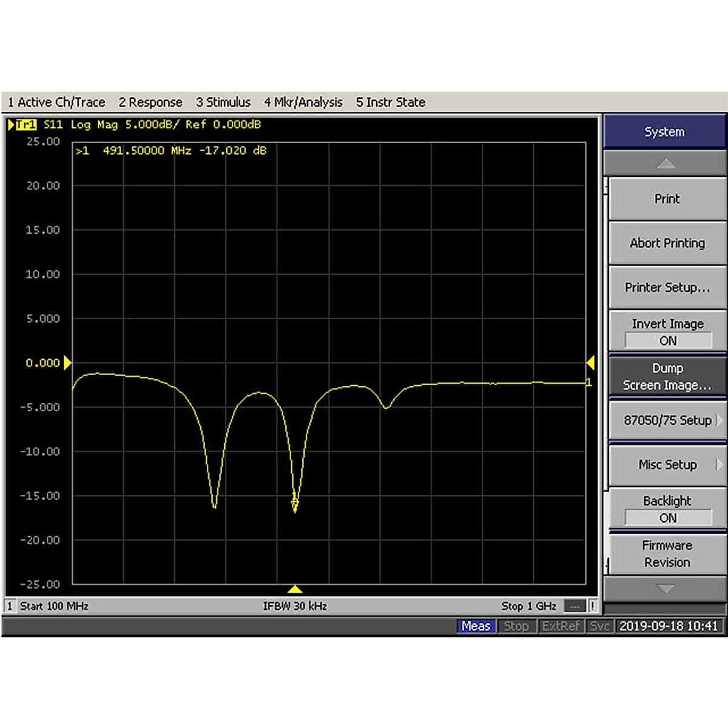
Task: Open the 4 Mkr/Analysis menu
Action: 303,103
